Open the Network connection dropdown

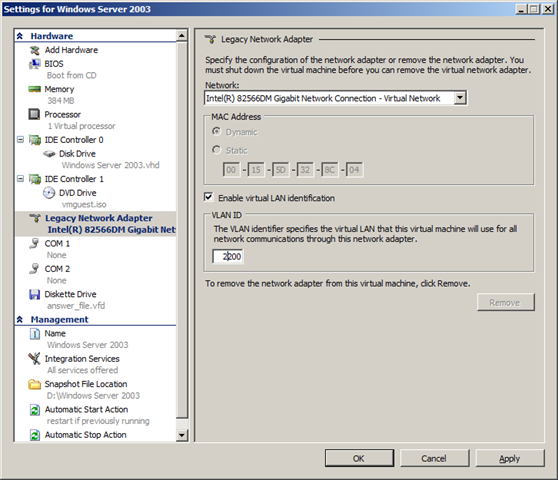click(x=460, y=98)
